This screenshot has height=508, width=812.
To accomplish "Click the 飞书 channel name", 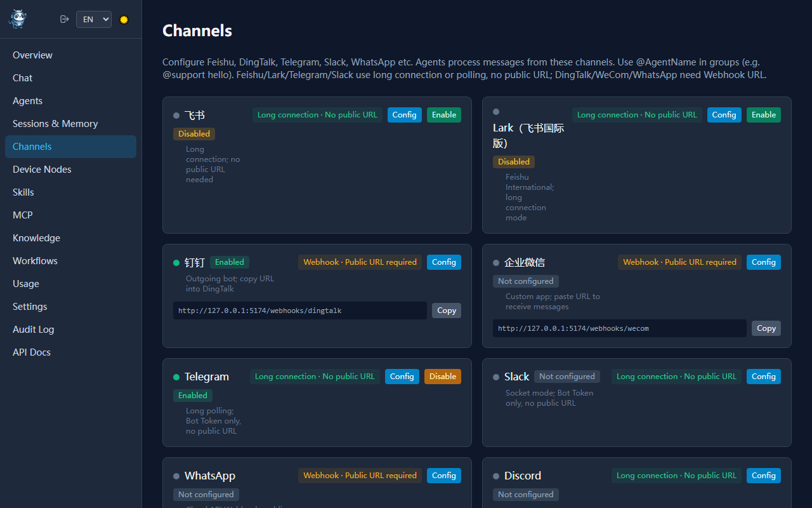I will [195, 115].
